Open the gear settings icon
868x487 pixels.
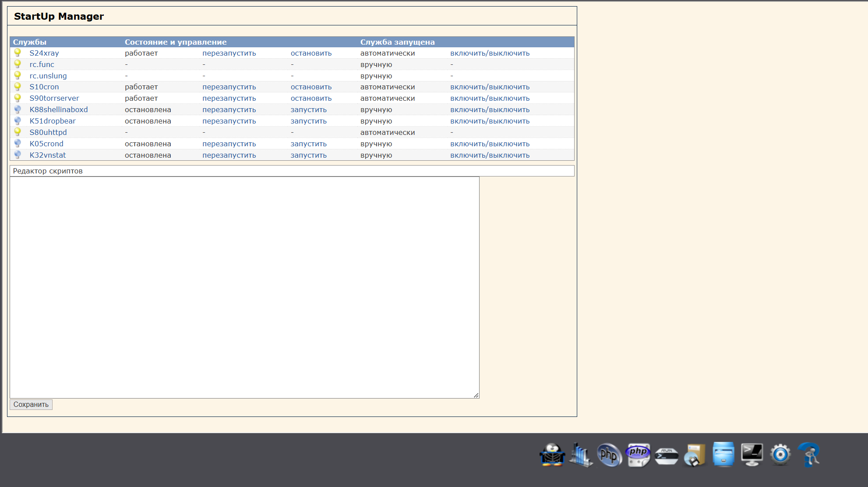[x=780, y=454]
